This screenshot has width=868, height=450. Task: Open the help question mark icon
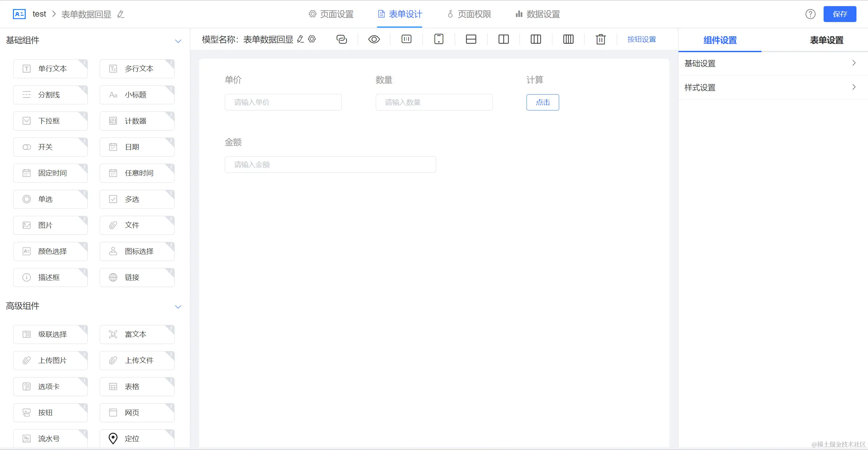coord(810,14)
